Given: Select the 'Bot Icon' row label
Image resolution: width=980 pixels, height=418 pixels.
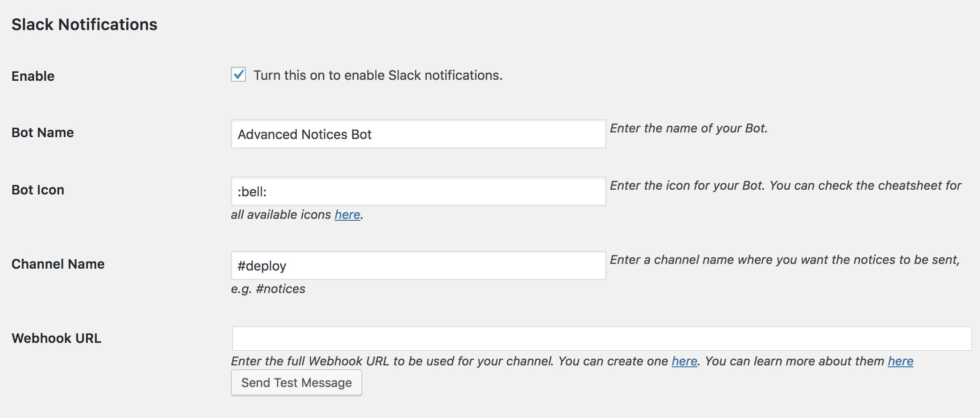Looking at the screenshot, I should (38, 190).
